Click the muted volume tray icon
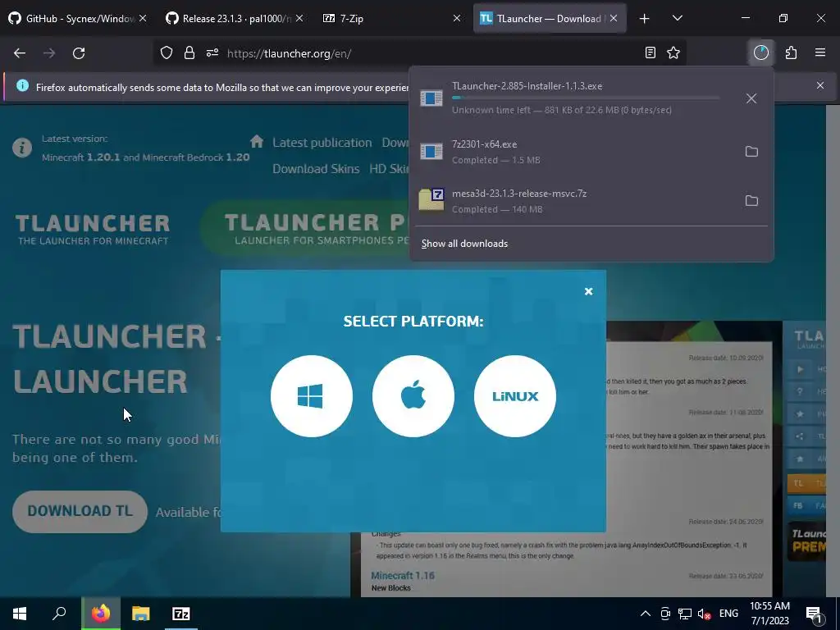 coord(705,614)
